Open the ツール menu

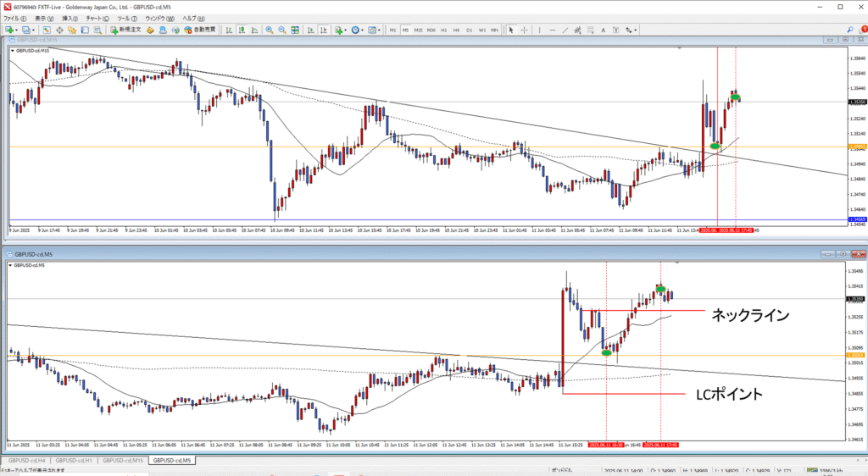pyautogui.click(x=127, y=19)
